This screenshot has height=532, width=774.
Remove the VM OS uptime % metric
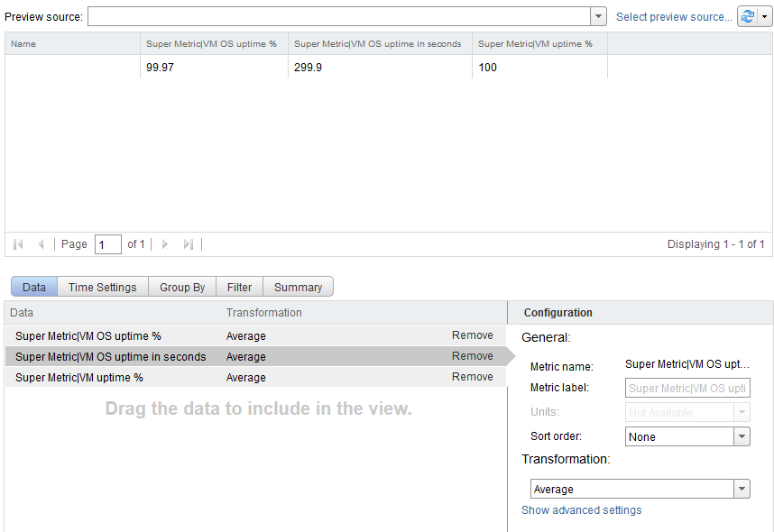(x=472, y=335)
